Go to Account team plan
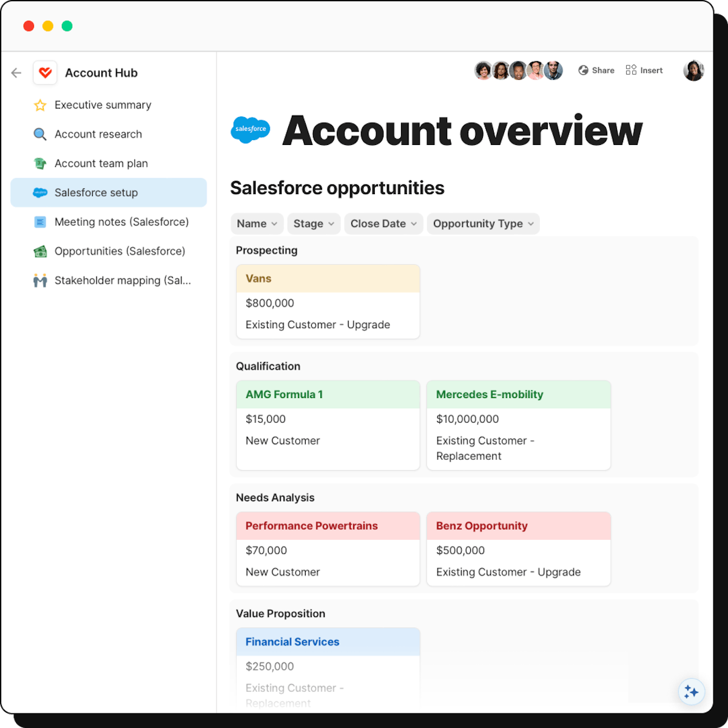Viewport: 728px width, 728px height. tap(101, 163)
